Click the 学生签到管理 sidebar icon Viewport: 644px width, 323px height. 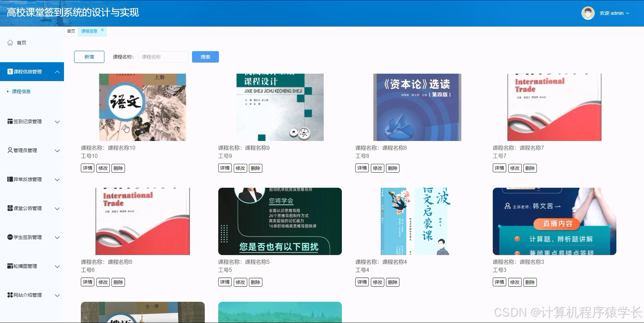tap(10, 237)
